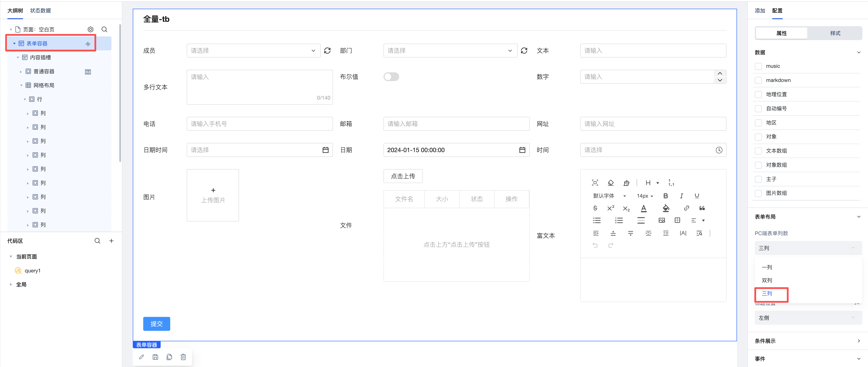Click the 提交 button

[156, 323]
